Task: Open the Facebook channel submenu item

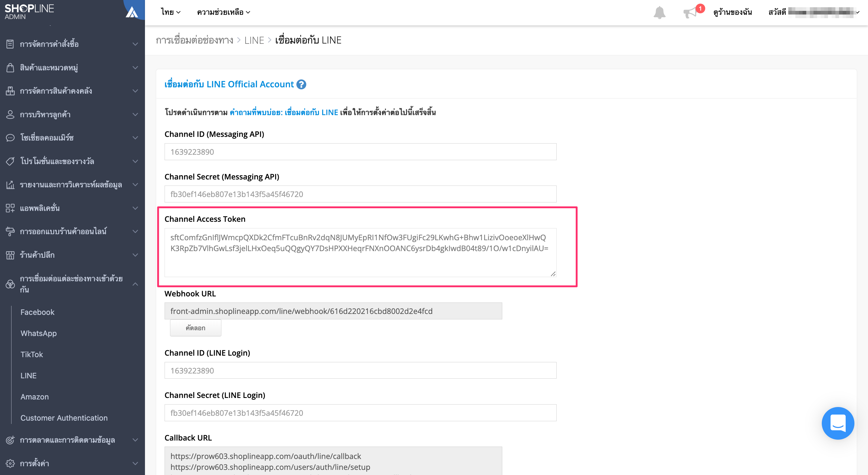Action: [x=37, y=312]
